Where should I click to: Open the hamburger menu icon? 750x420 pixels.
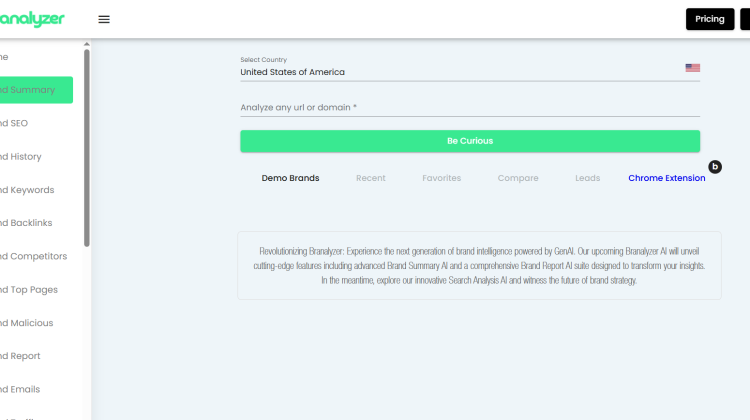click(x=104, y=19)
